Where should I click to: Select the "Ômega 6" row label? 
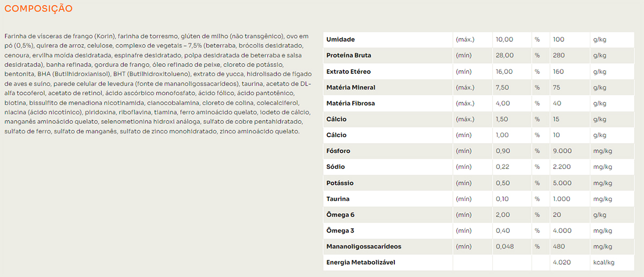[x=340, y=215]
